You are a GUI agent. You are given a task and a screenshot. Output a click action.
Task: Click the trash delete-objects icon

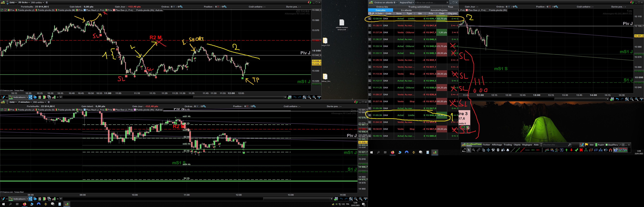click(x=498, y=150)
